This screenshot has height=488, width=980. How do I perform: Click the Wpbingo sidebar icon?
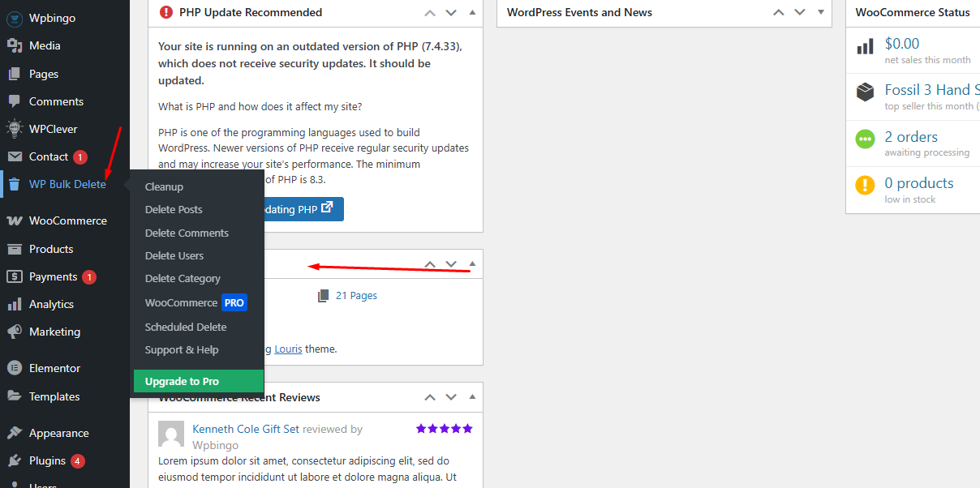14,18
